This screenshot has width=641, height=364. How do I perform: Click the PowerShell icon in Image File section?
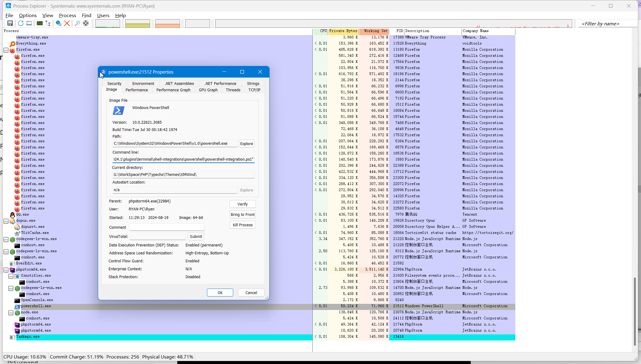point(118,110)
